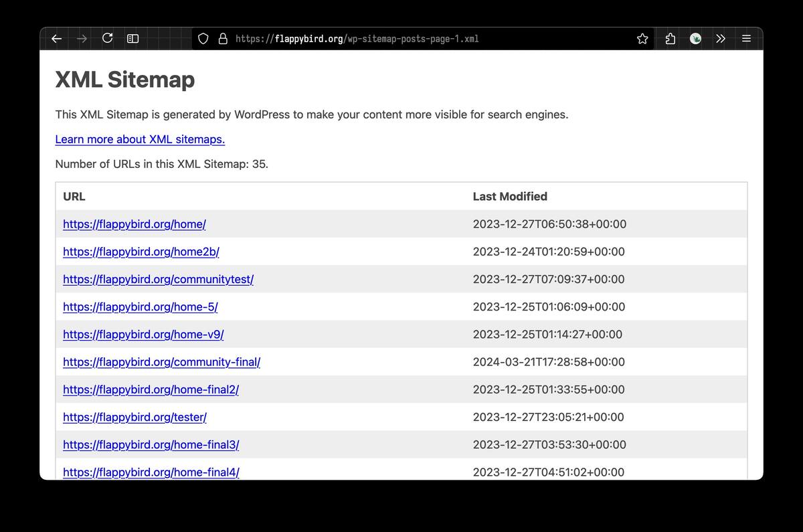Click the timestamp 2023-12-27T03:53:30+00:00

(x=549, y=444)
